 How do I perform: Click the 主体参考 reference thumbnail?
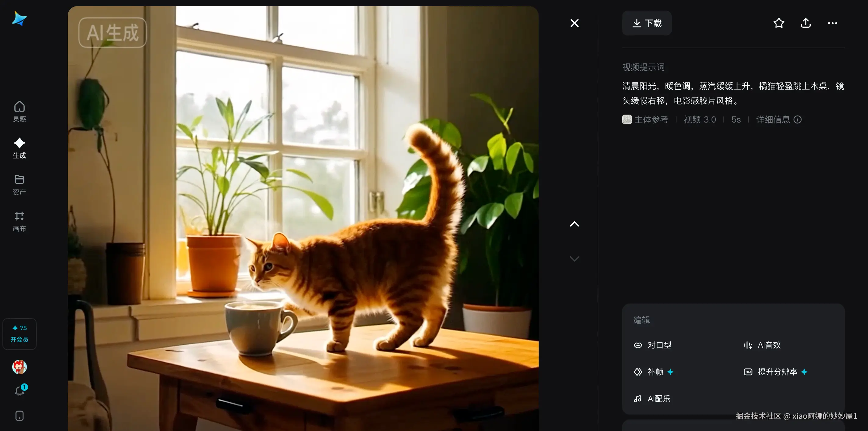627,119
